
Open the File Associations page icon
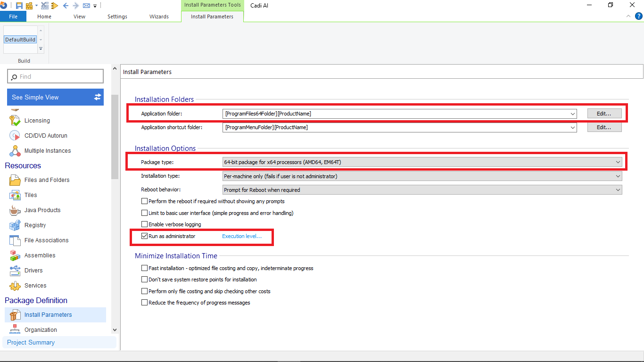[15, 240]
